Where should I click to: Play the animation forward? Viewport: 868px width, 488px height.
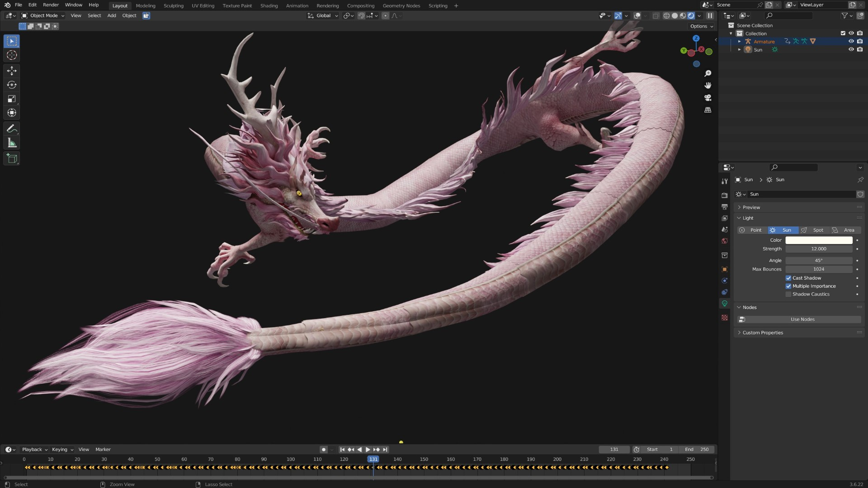(x=368, y=450)
